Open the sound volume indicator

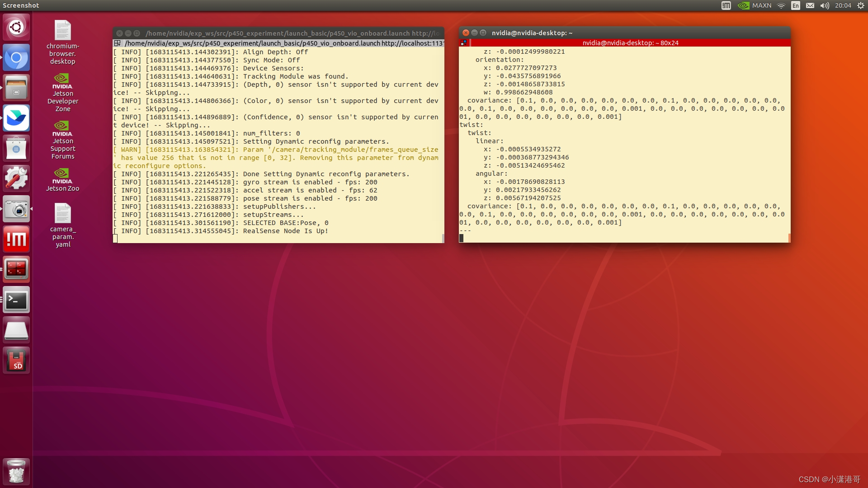pos(825,5)
